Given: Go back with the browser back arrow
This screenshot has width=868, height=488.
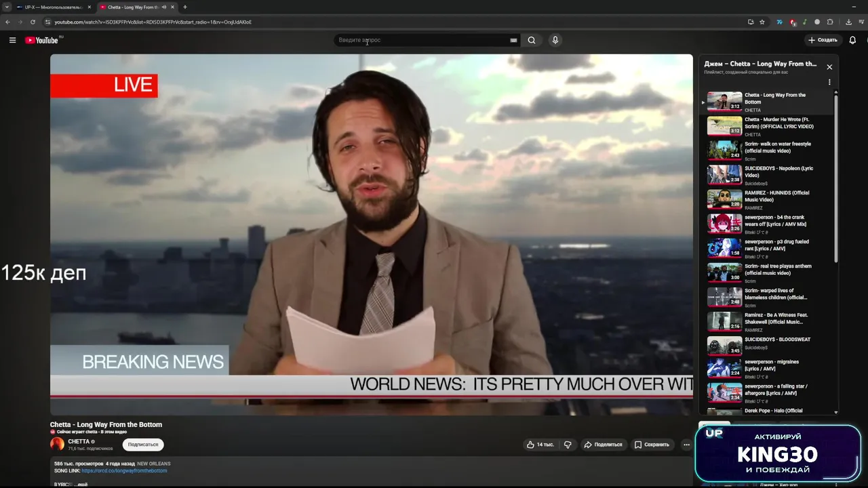Looking at the screenshot, I should [x=7, y=22].
